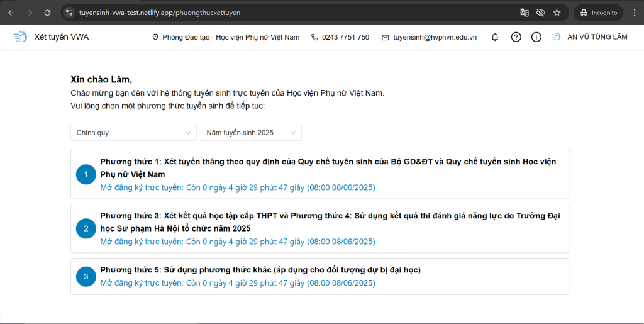Viewport: 644px width, 324px height.
Task: Open the Năm tuyển sinh 2025 dropdown
Action: 251,133
